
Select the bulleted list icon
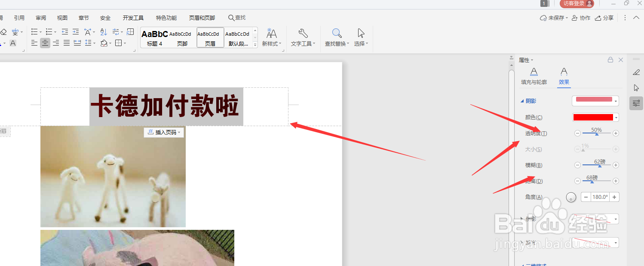[34, 32]
